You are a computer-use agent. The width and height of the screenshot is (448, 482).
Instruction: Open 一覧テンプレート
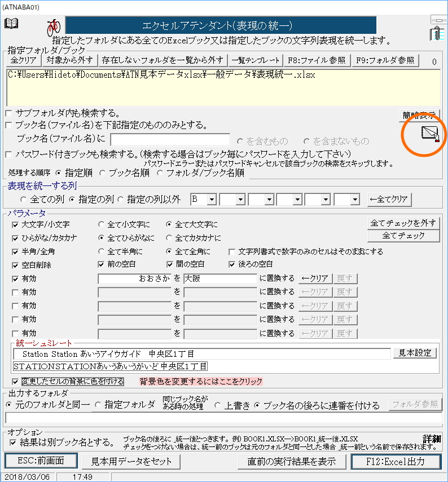pyautogui.click(x=256, y=60)
